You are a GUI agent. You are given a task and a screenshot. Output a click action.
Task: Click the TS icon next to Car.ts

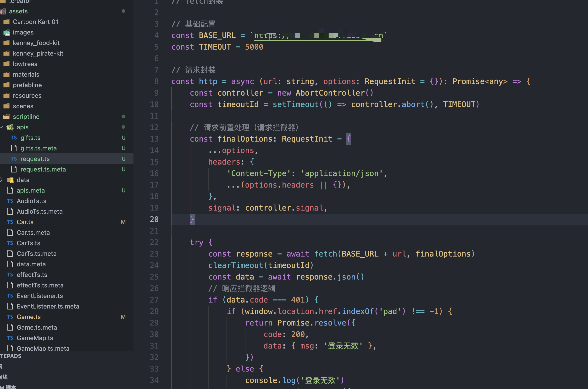[10, 222]
